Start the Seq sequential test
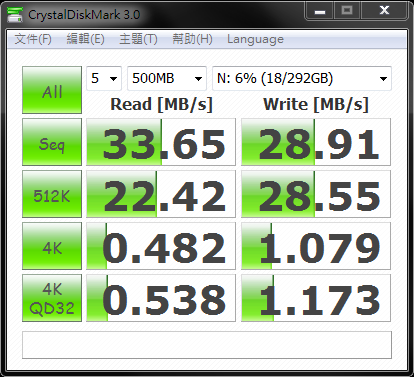Screen dimensions: 414x377 coord(52,142)
